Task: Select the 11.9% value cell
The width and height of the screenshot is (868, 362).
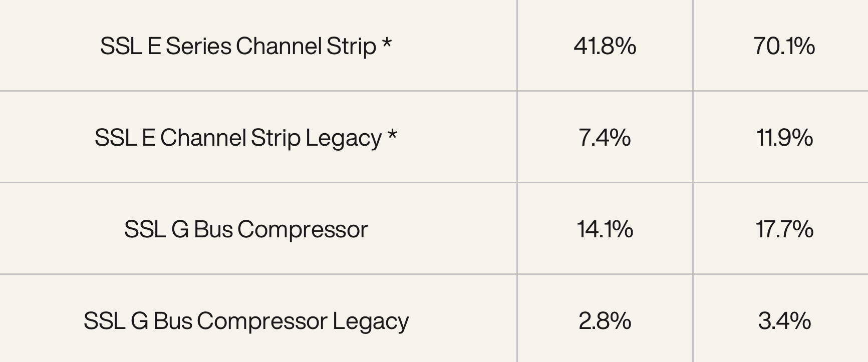Action: [784, 138]
